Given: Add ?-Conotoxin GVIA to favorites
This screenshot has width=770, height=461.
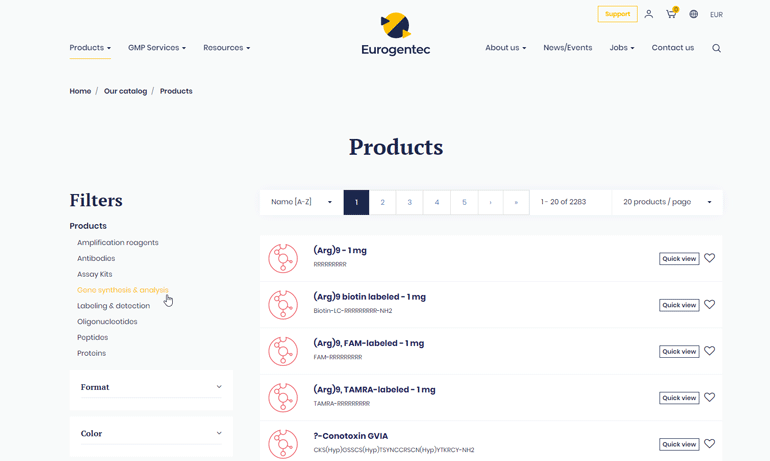Looking at the screenshot, I should (x=709, y=444).
